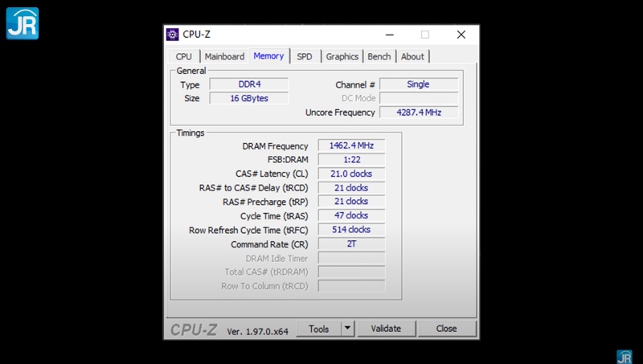The image size is (643, 364).
Task: Click the CAS# Latency value 21.0 clocks
Action: 351,174
